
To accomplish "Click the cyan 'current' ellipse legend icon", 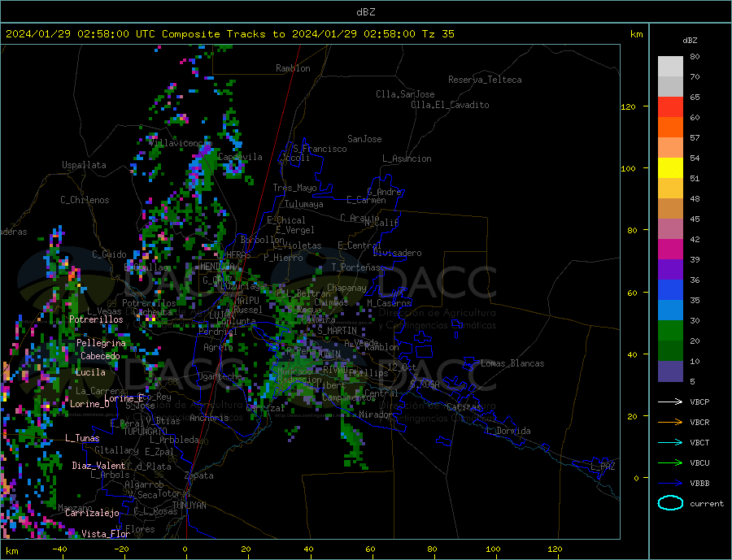I will [670, 503].
